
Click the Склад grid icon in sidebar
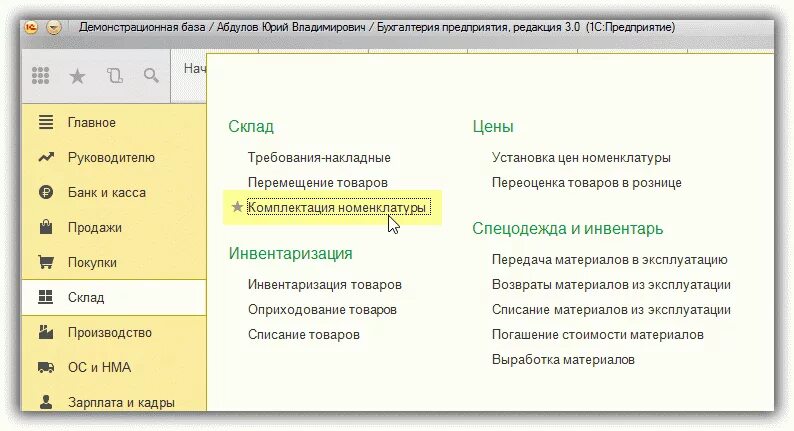coord(46,297)
